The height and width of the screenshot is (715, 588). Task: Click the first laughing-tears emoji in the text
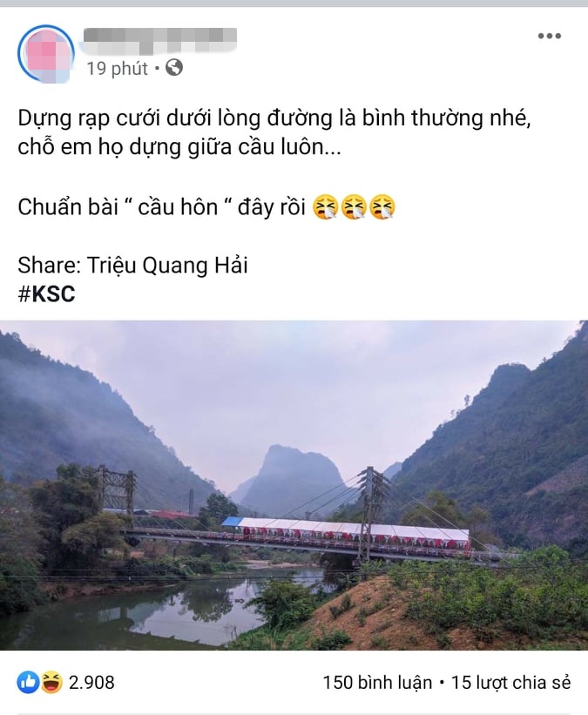point(325,207)
